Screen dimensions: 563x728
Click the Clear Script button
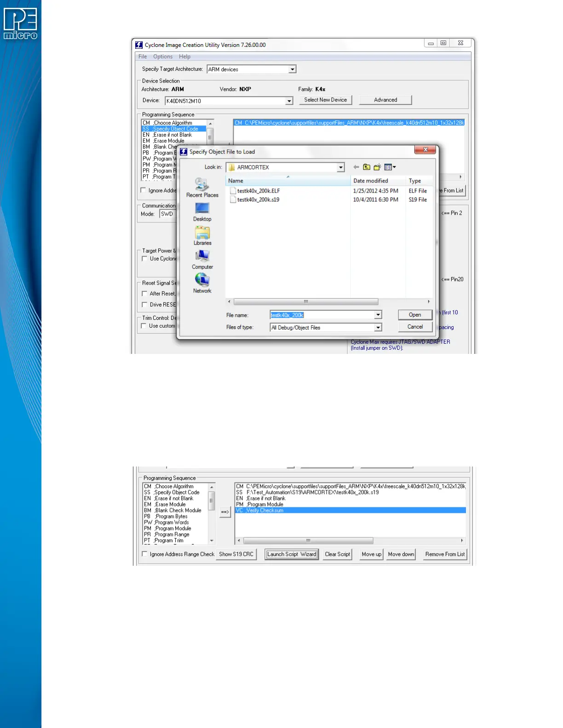tap(338, 554)
